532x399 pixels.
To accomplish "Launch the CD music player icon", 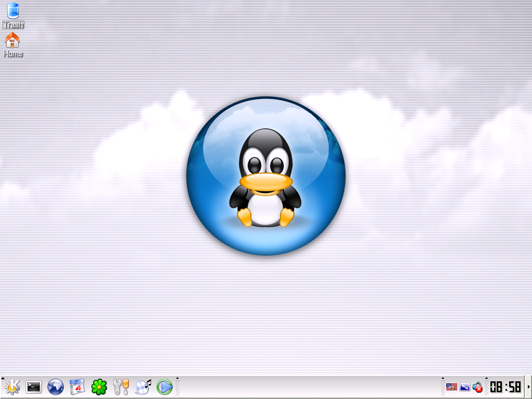I will pyautogui.click(x=143, y=387).
